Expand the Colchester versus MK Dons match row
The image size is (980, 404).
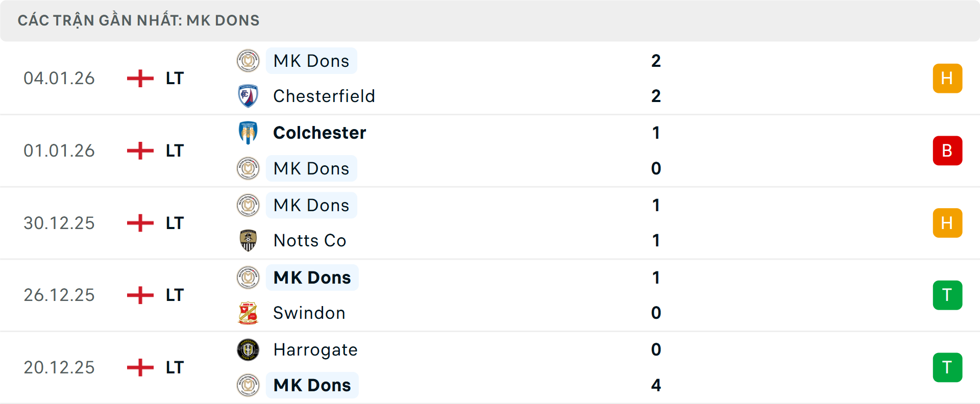tap(490, 150)
